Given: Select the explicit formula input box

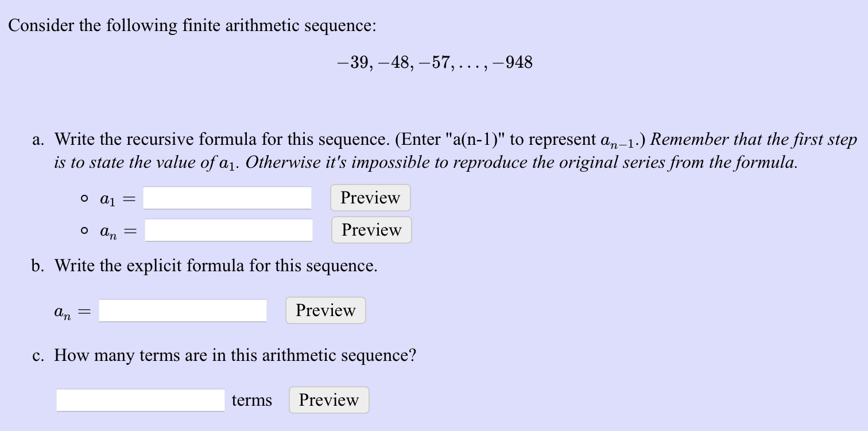Looking at the screenshot, I should tap(182, 310).
